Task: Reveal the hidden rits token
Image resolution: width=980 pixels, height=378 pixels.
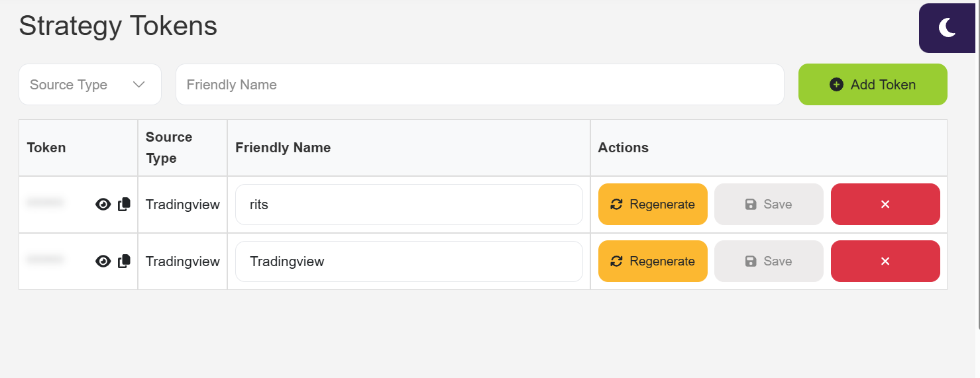Action: [x=103, y=205]
